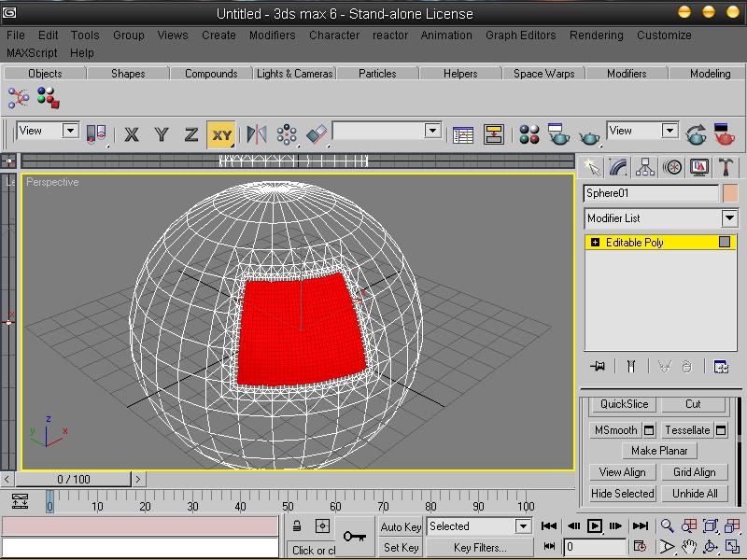Screen dimensions: 747x560
Task: Open MSmooth settings box
Action: click(x=649, y=430)
